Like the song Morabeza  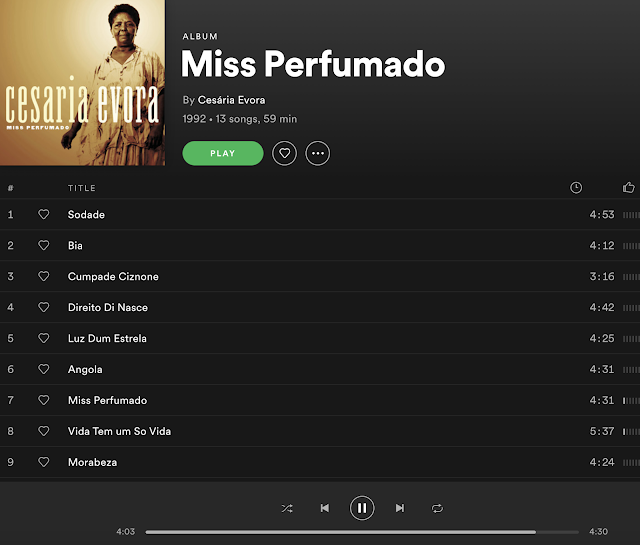pos(44,462)
